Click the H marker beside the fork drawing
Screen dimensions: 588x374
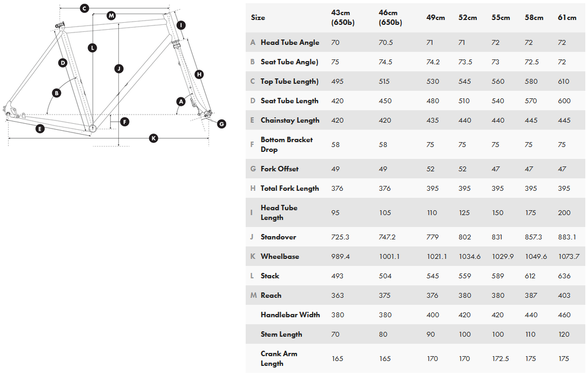[199, 74]
